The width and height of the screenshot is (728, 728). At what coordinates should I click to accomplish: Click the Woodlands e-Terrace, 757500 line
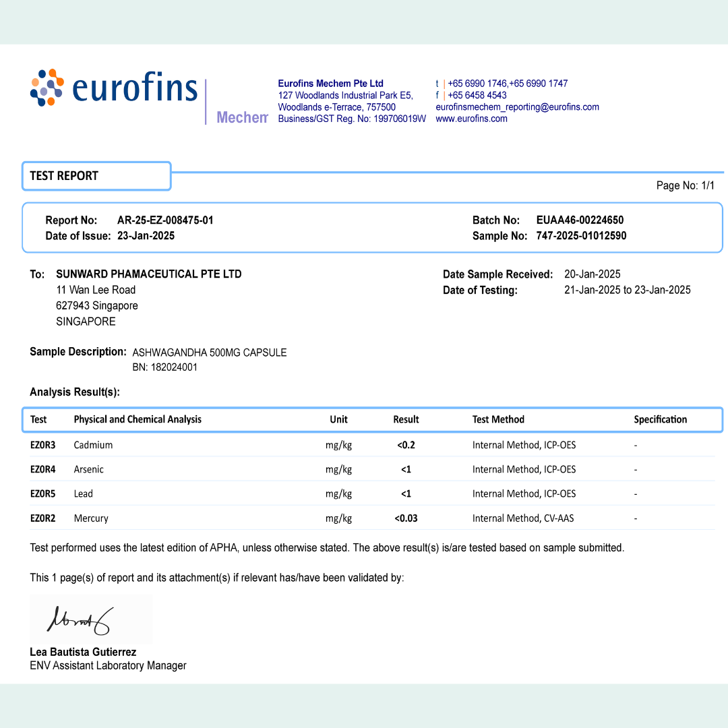(x=336, y=107)
